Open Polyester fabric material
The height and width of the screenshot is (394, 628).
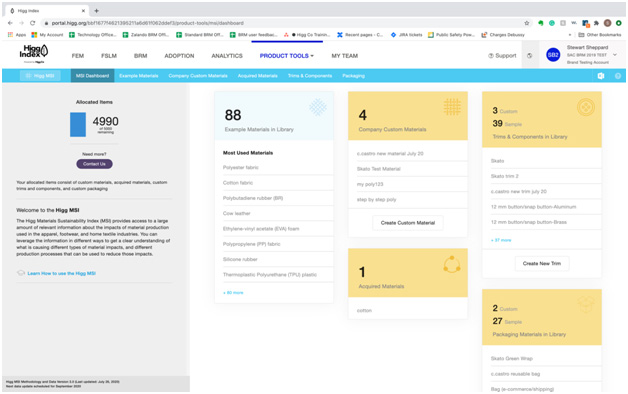tap(241, 167)
